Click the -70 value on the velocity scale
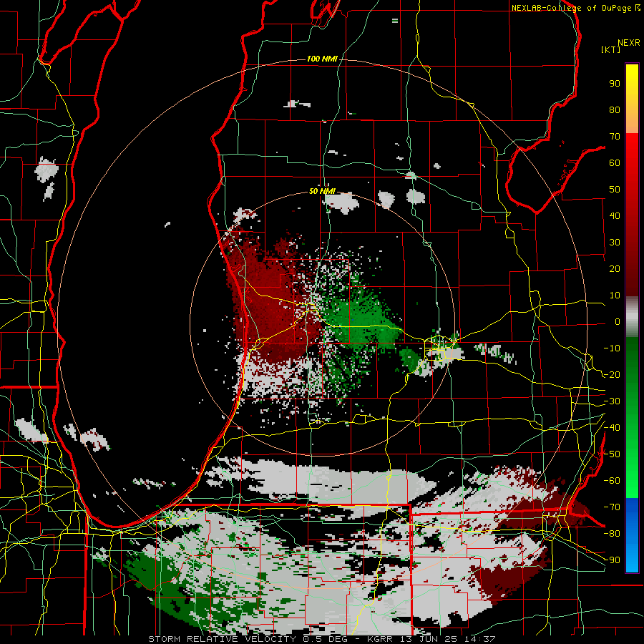 pos(612,507)
